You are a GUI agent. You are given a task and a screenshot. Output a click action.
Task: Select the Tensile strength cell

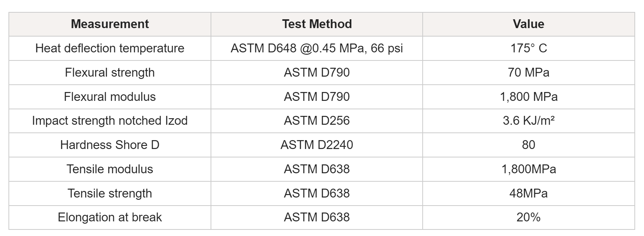110,194
